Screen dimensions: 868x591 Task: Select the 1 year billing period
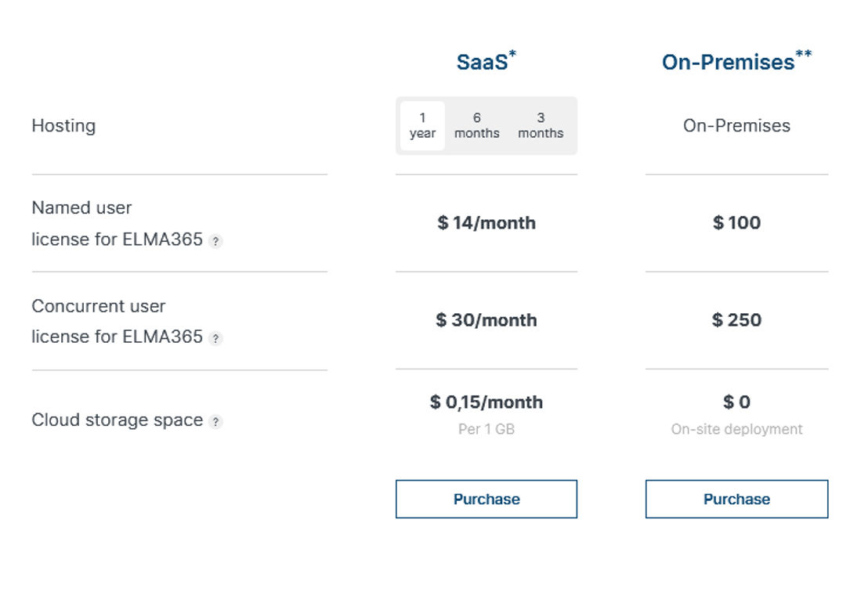click(422, 125)
